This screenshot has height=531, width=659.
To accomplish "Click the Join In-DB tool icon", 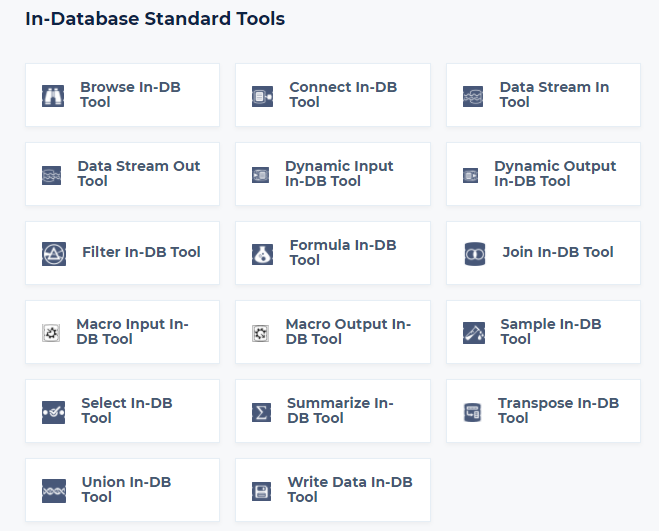I will [475, 254].
